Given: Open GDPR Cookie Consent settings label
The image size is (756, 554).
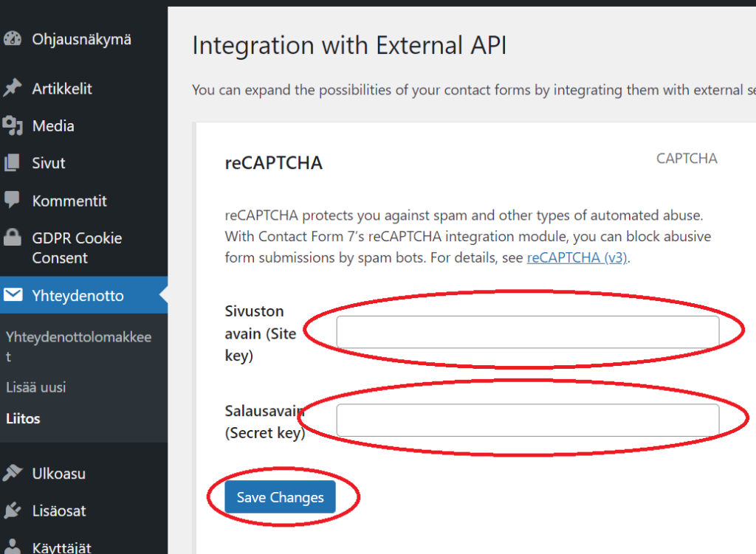Looking at the screenshot, I should [x=77, y=248].
